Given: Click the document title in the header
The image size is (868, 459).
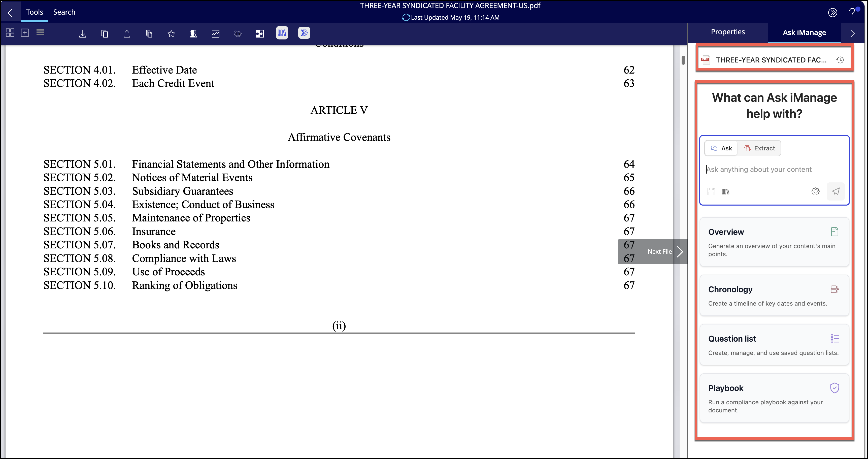Looking at the screenshot, I should point(450,6).
